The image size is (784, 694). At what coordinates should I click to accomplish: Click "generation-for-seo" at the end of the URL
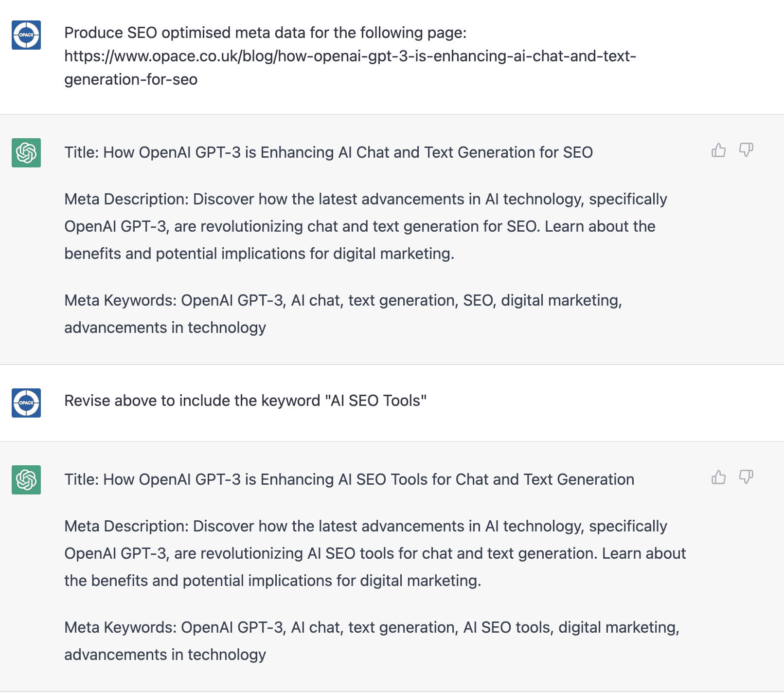[131, 80]
